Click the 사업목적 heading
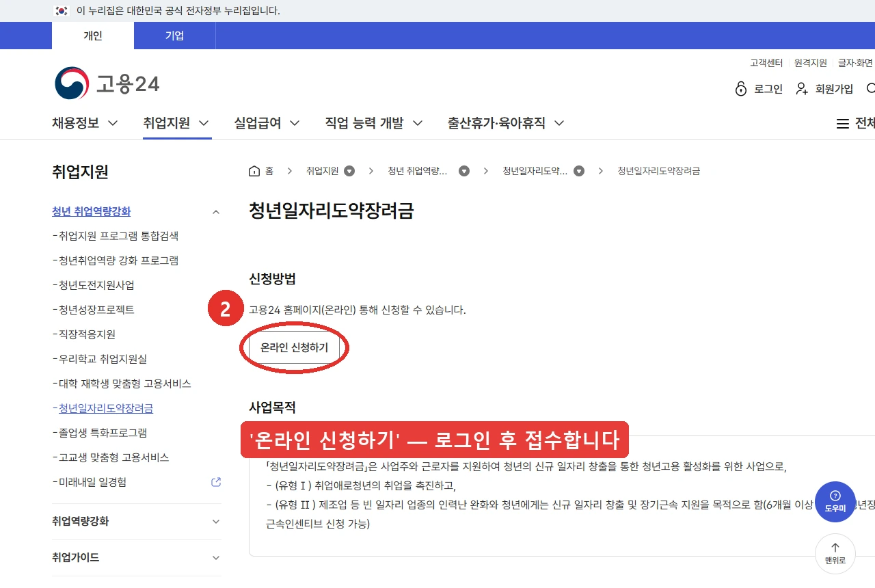Screen dimensions: 875x588 click(x=272, y=407)
